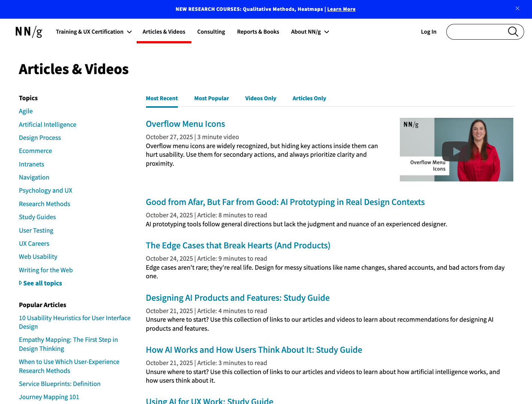532x404 pixels.
Task: Open the Research Methods topic link
Action: pyautogui.click(x=45, y=204)
